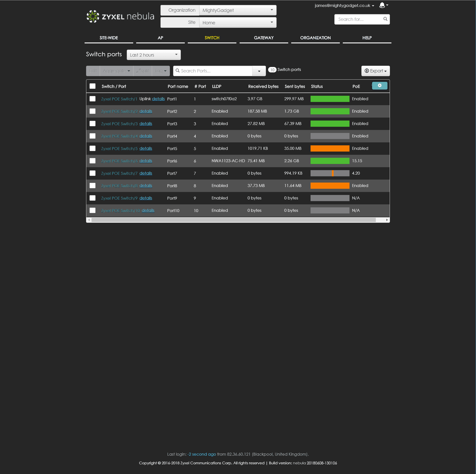This screenshot has width=476, height=474.
Task: Switch to the GATEWAY tab
Action: click(x=264, y=38)
